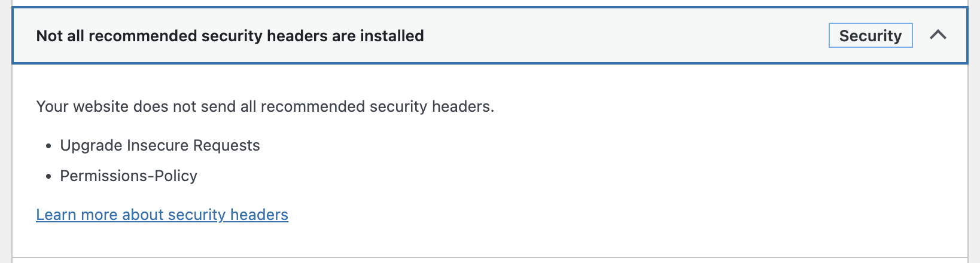Click the heading Not all recommended security headers
The height and width of the screenshot is (263, 980).
coord(230,36)
